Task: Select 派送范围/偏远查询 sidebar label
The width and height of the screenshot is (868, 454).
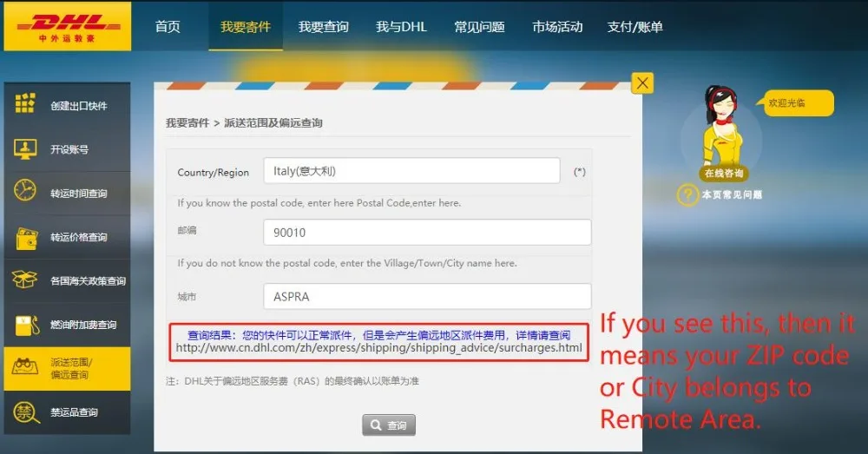Action: pyautogui.click(x=71, y=368)
